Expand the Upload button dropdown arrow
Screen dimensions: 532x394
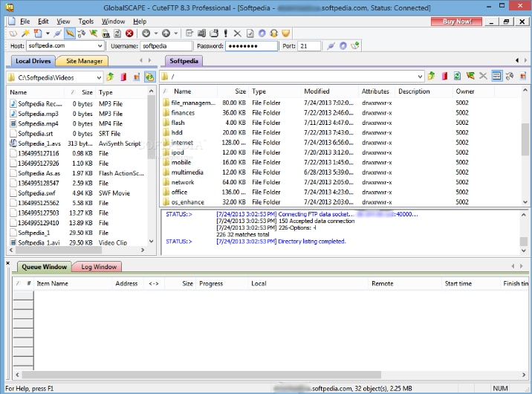click(176, 33)
